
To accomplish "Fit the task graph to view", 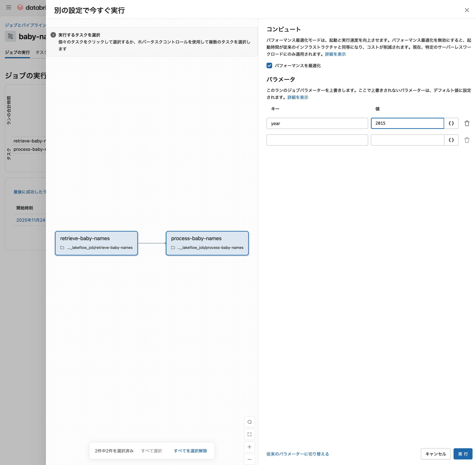I will pos(249,434).
